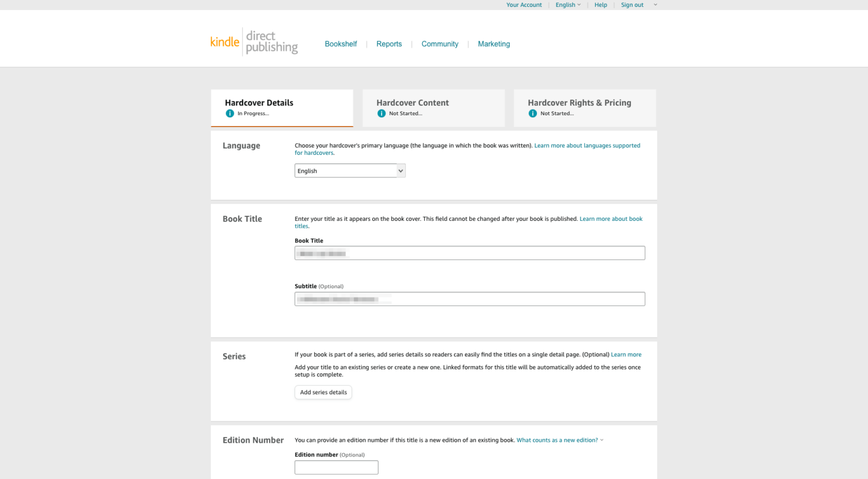
Task: Open the Community menu item
Action: coord(440,44)
